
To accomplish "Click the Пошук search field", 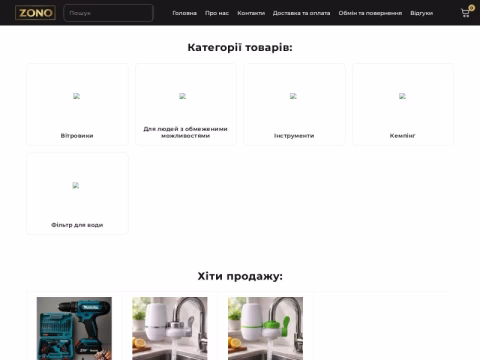I will (x=108, y=13).
